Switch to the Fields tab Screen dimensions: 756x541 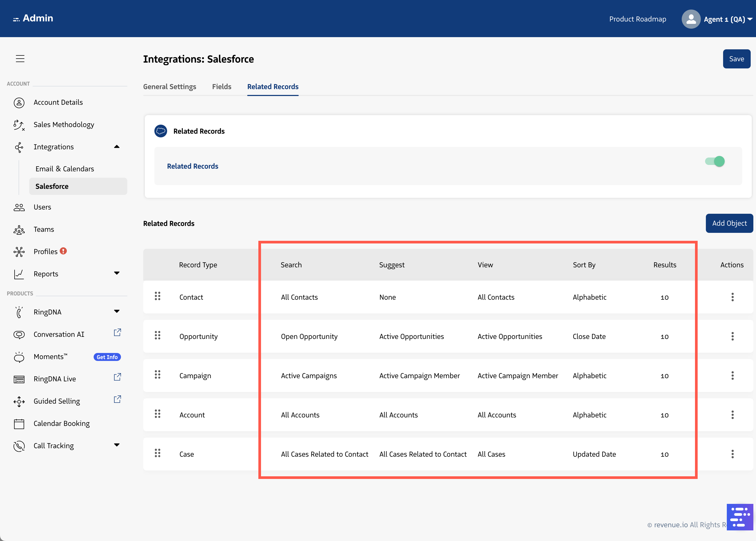point(221,87)
